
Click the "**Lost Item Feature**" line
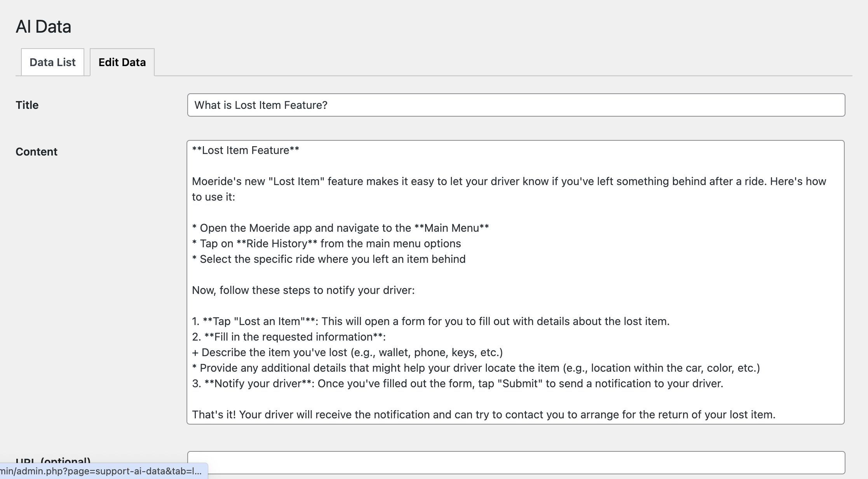click(246, 150)
